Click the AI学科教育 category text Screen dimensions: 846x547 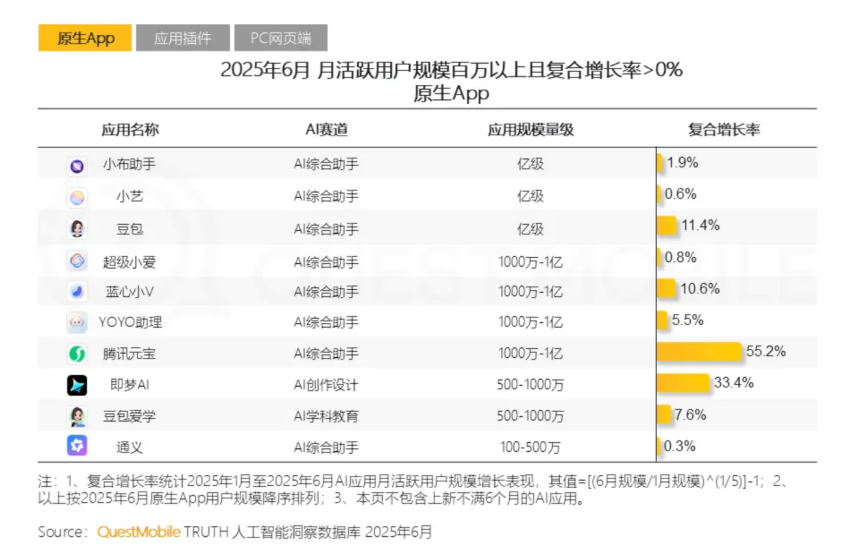(x=326, y=416)
